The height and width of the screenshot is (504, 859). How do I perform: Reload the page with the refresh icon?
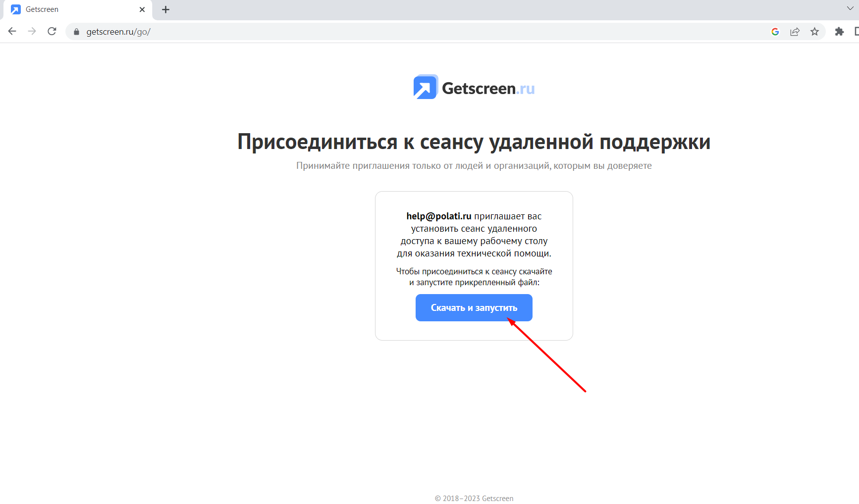52,31
